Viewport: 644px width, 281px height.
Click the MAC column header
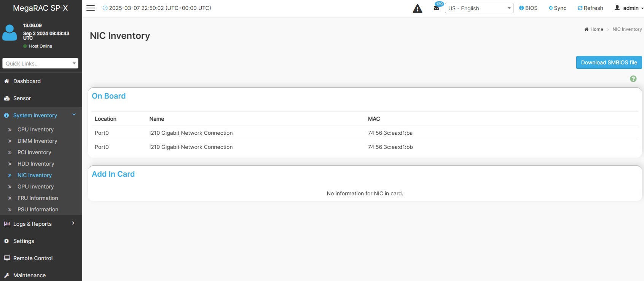[374, 119]
